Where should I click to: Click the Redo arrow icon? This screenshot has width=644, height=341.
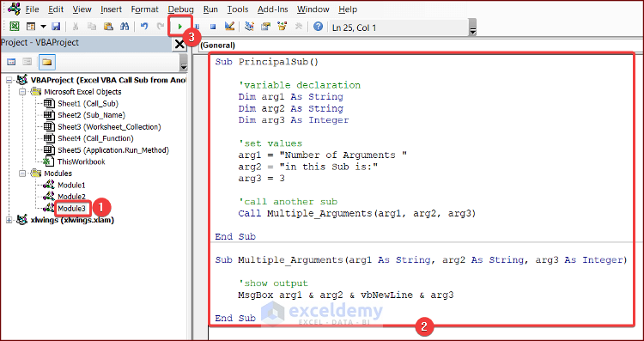coord(161,27)
